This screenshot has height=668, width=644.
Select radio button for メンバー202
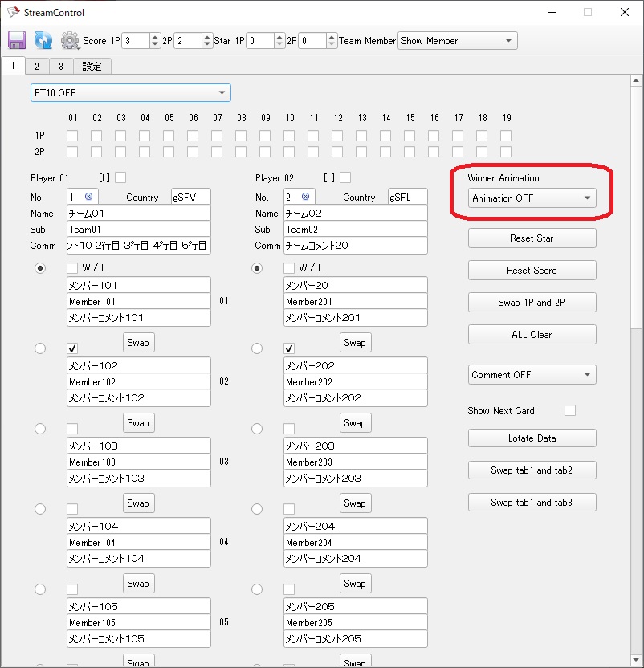[257, 348]
